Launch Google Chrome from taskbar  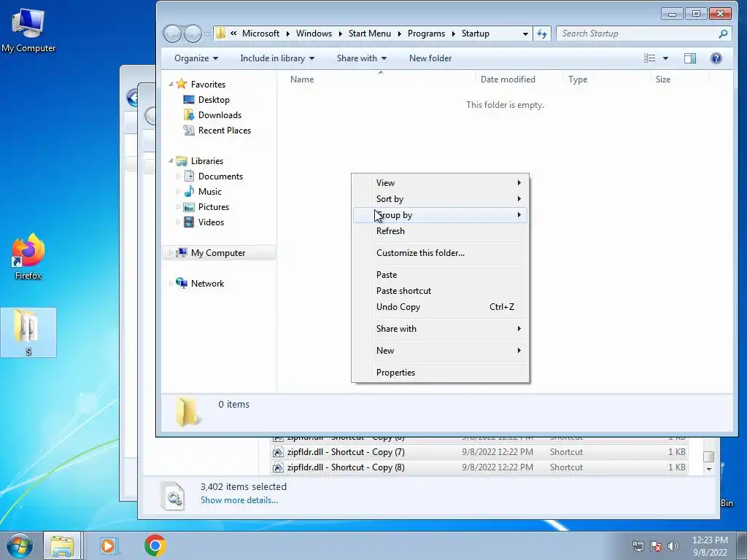(x=155, y=545)
